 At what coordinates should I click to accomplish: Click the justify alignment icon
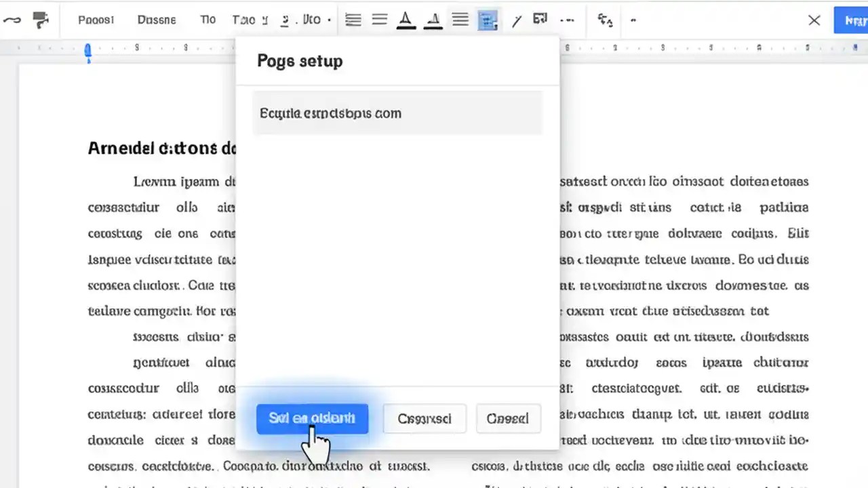coord(460,20)
